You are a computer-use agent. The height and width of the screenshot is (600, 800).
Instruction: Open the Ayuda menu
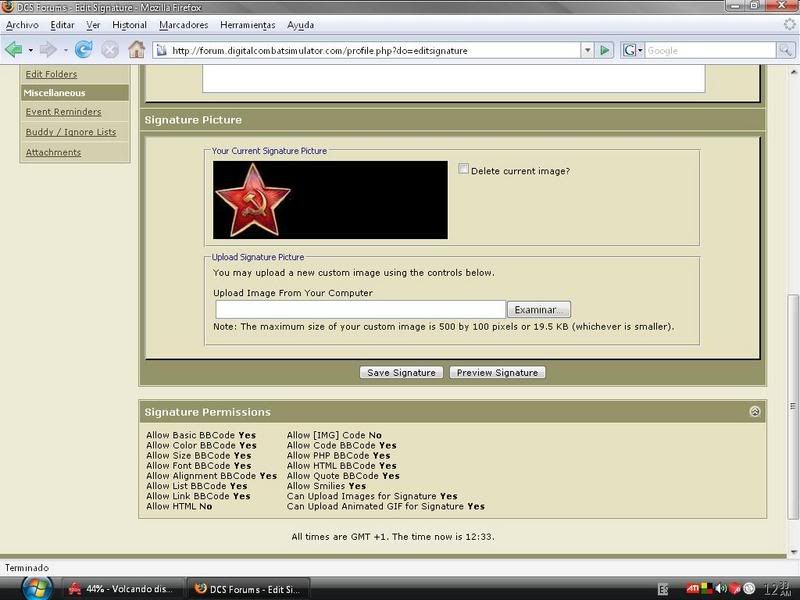click(300, 24)
